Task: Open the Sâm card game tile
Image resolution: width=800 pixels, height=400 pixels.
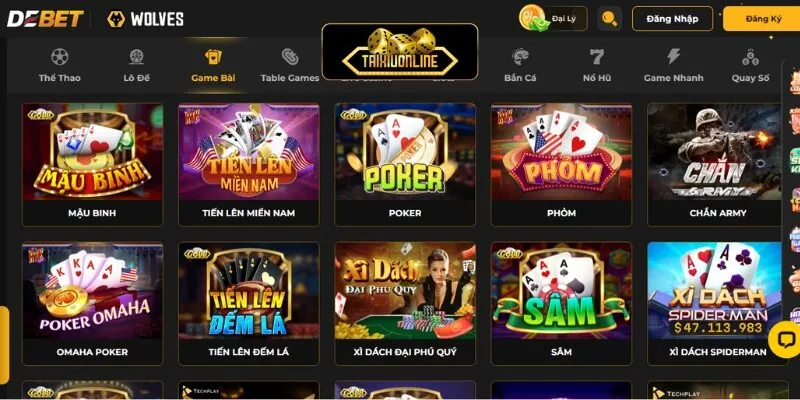Action: [x=561, y=304]
